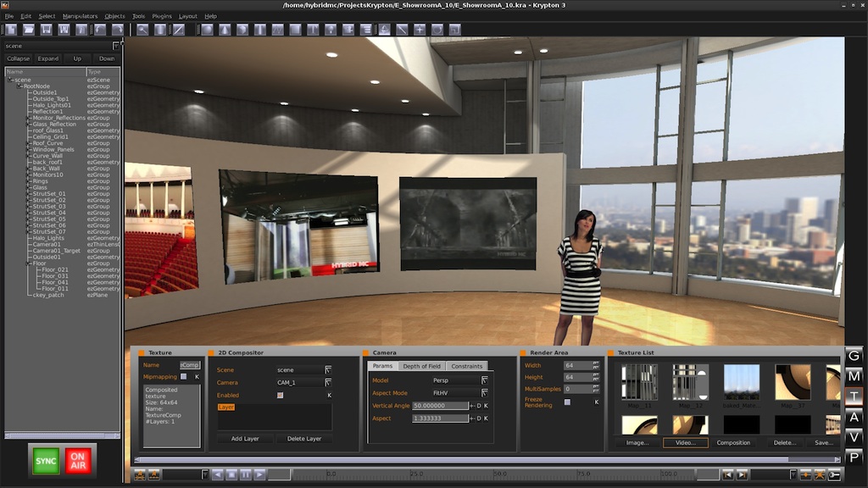Open the File menu
Screen dimensions: 868x488
(9, 16)
